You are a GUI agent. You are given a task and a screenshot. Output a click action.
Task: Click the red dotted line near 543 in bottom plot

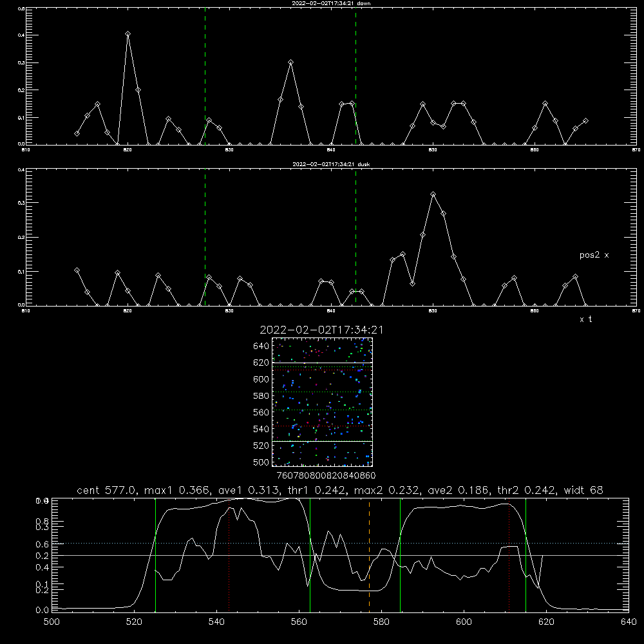(229, 555)
